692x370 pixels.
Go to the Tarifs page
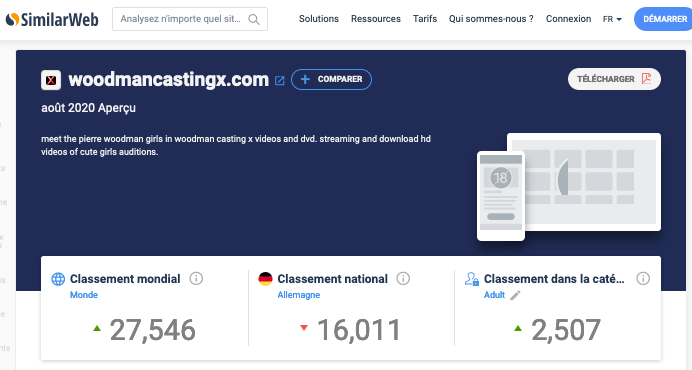click(425, 19)
